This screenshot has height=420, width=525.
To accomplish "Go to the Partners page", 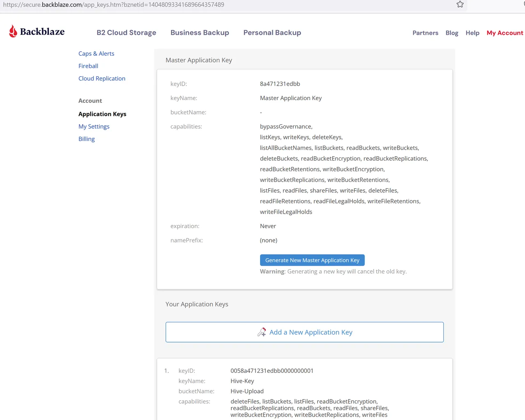I will 425,33.
